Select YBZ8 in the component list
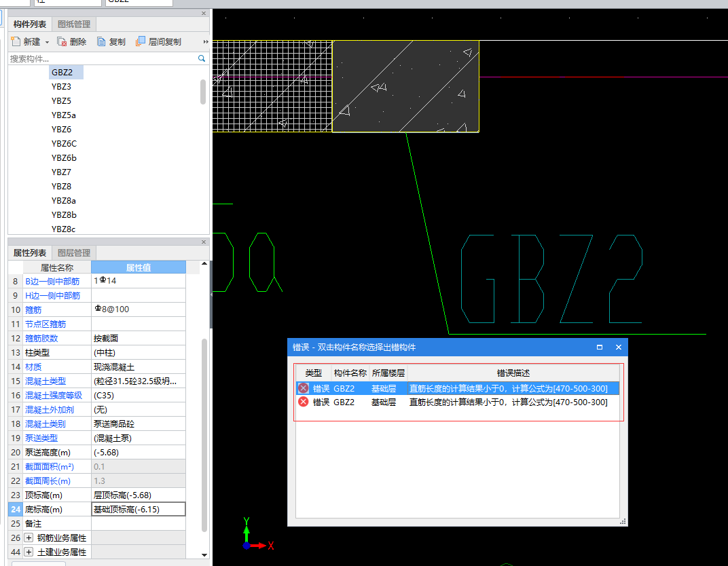 pos(61,187)
